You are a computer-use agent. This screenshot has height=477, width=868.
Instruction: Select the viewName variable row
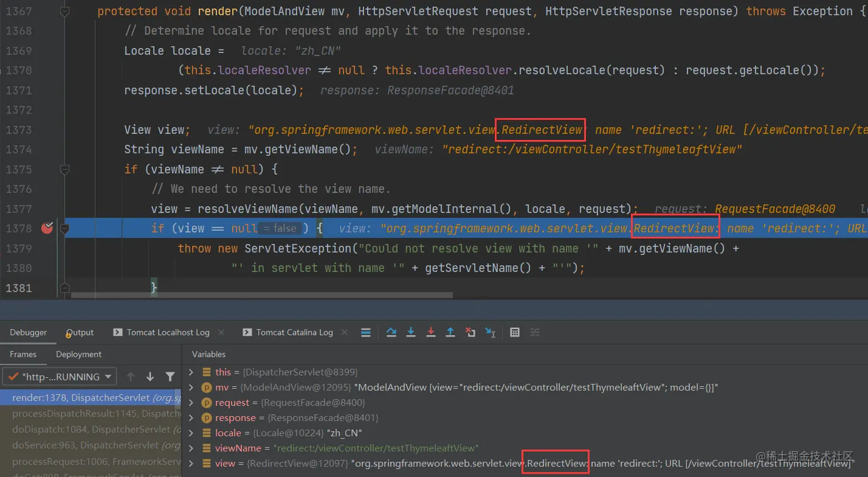click(525, 448)
